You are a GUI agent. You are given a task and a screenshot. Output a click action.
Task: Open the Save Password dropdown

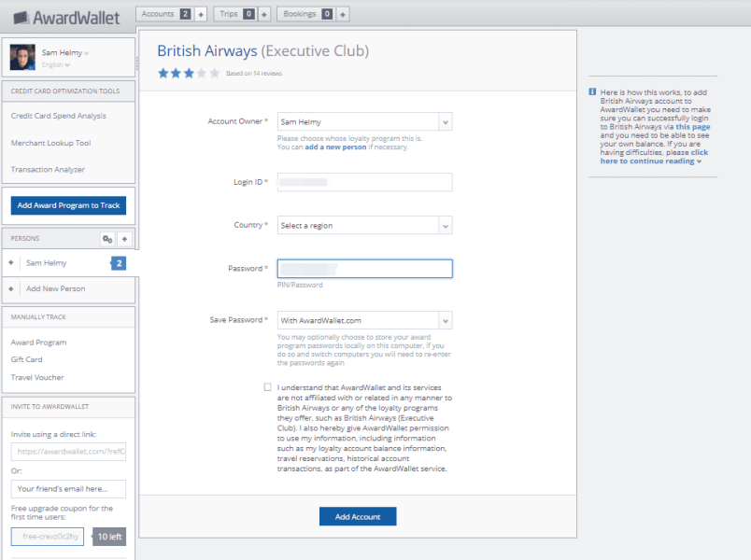click(364, 320)
